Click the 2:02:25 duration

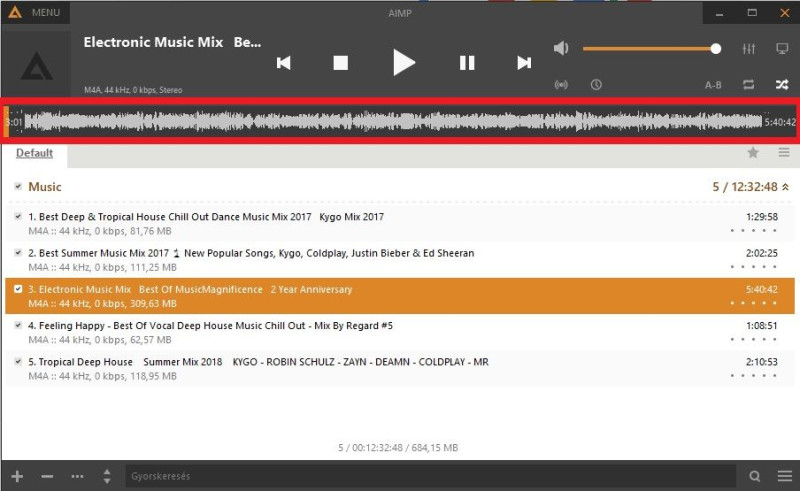tap(762, 253)
